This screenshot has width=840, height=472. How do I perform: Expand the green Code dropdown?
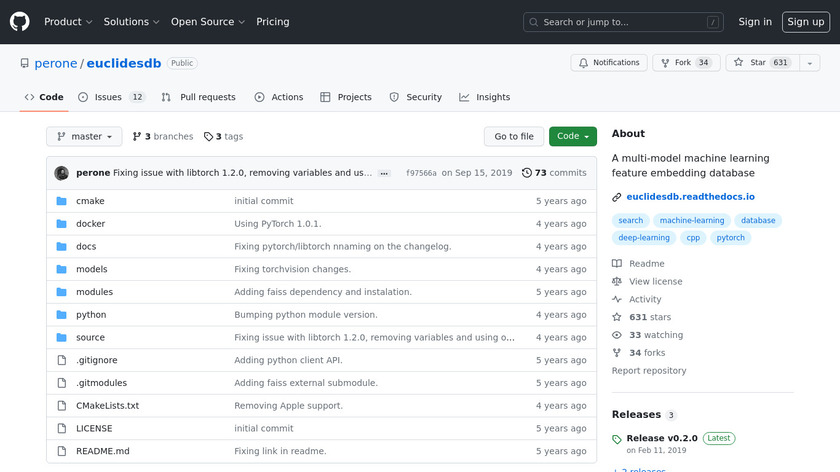(572, 136)
